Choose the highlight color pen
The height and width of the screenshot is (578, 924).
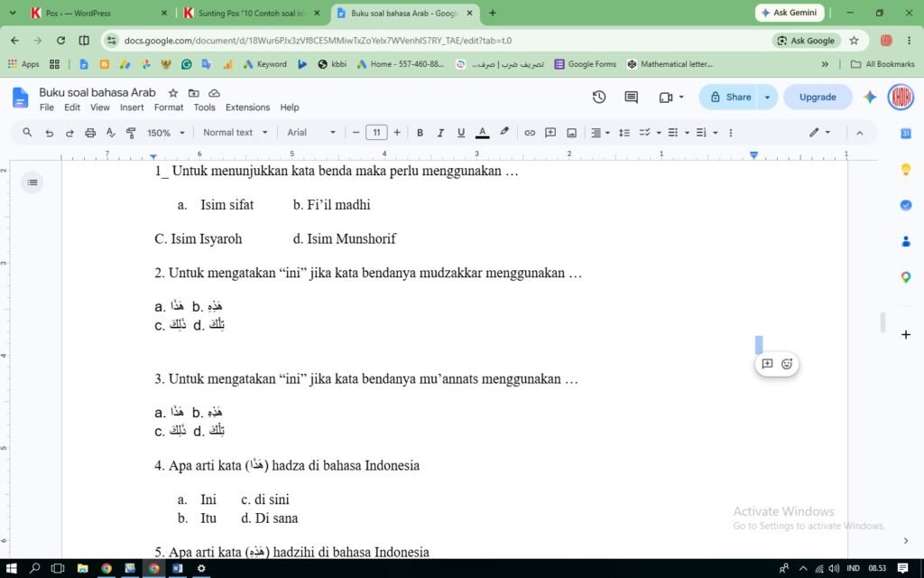tap(504, 132)
